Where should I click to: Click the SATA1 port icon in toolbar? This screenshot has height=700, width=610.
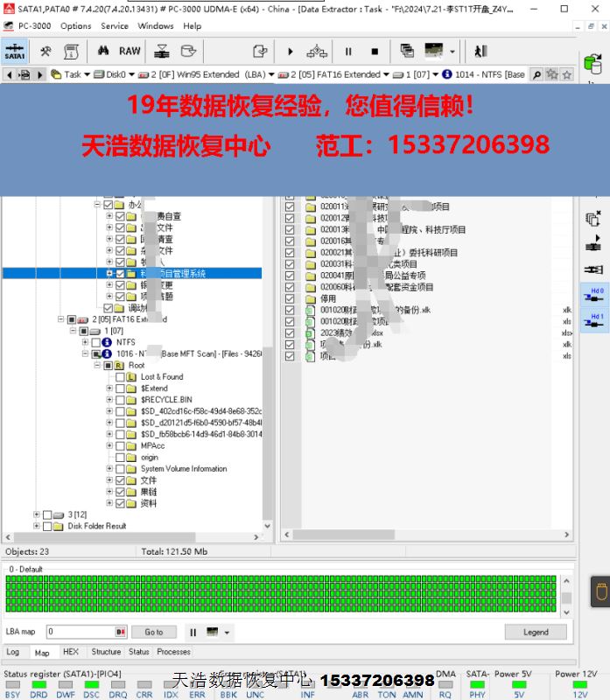pos(15,51)
